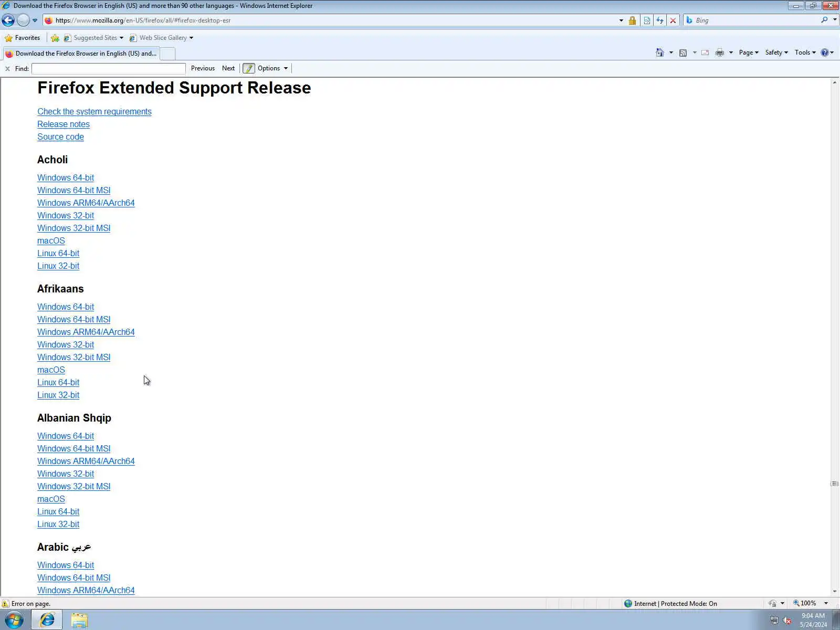Image resolution: width=840 pixels, height=630 pixels.
Task: Close the Find bar
Action: click(7, 69)
